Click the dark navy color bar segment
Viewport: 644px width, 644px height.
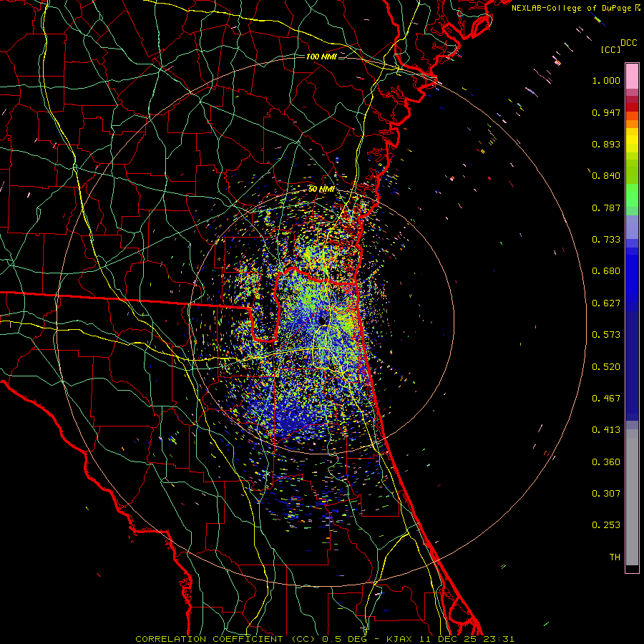(632, 366)
